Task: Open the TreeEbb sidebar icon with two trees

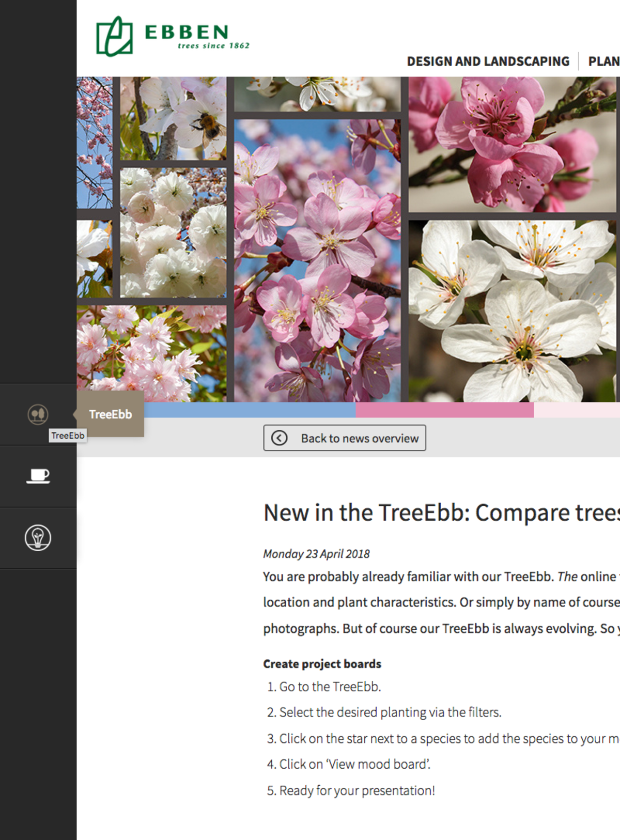Action: [38, 414]
